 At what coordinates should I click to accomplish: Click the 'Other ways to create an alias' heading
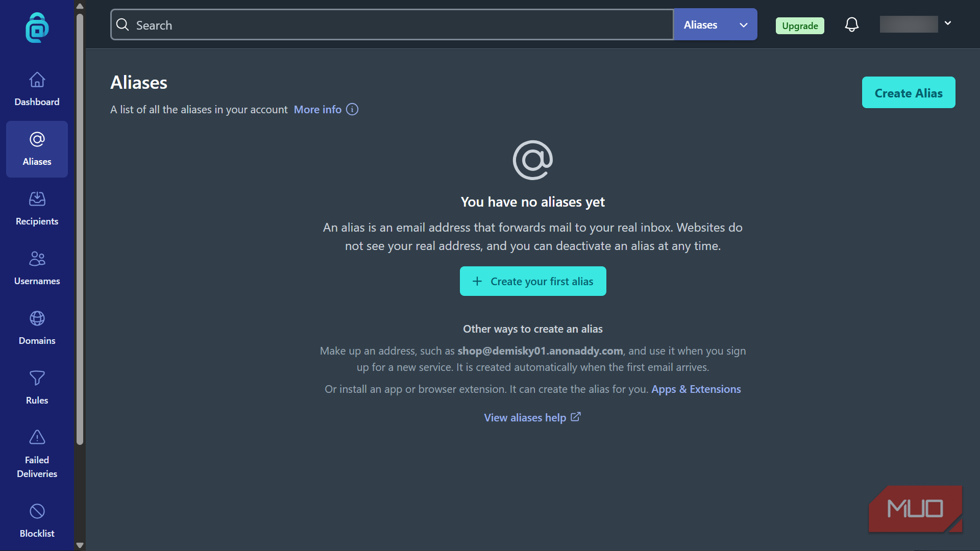[533, 329]
